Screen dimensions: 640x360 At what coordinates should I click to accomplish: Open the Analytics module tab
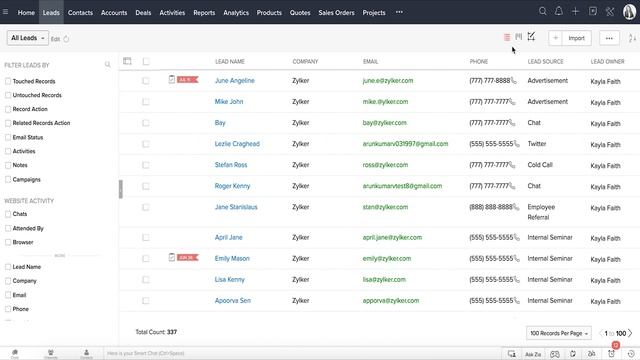tap(236, 13)
